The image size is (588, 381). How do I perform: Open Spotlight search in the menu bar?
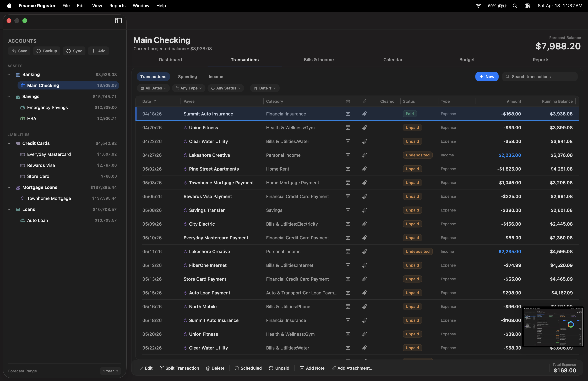[x=515, y=6]
